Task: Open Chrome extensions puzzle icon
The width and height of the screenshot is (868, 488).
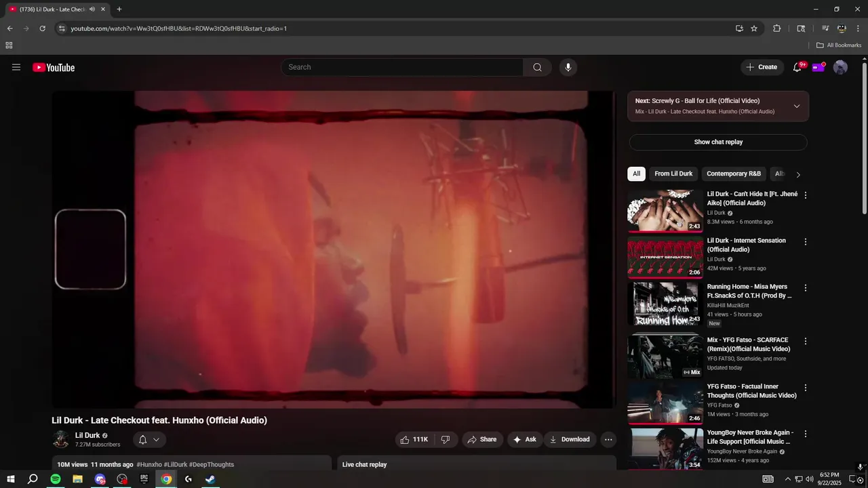Action: (x=777, y=28)
